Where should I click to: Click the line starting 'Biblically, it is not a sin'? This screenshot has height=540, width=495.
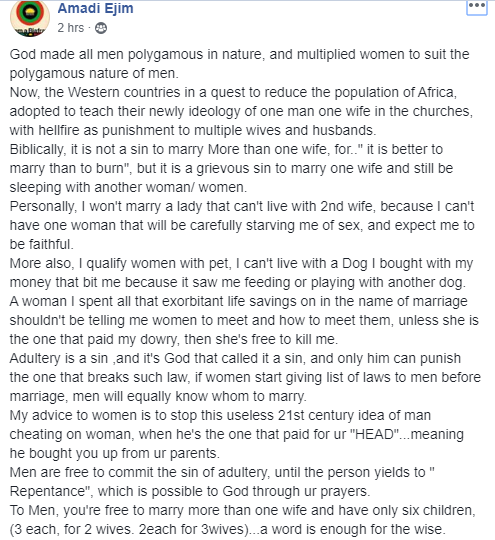pos(226,149)
